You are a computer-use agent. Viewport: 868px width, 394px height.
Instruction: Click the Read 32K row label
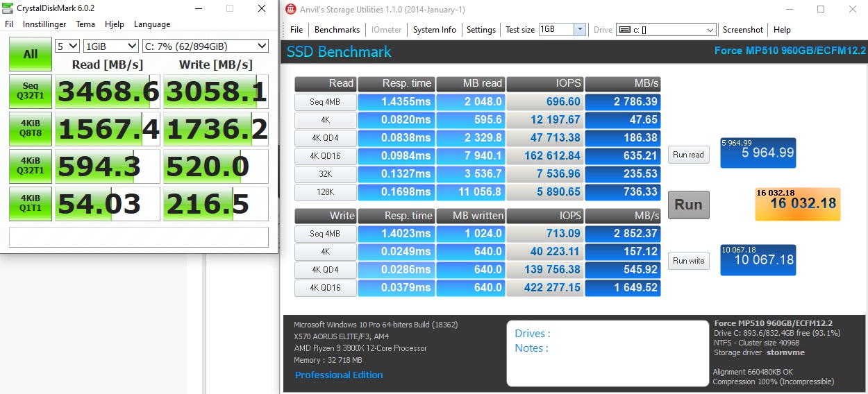326,174
